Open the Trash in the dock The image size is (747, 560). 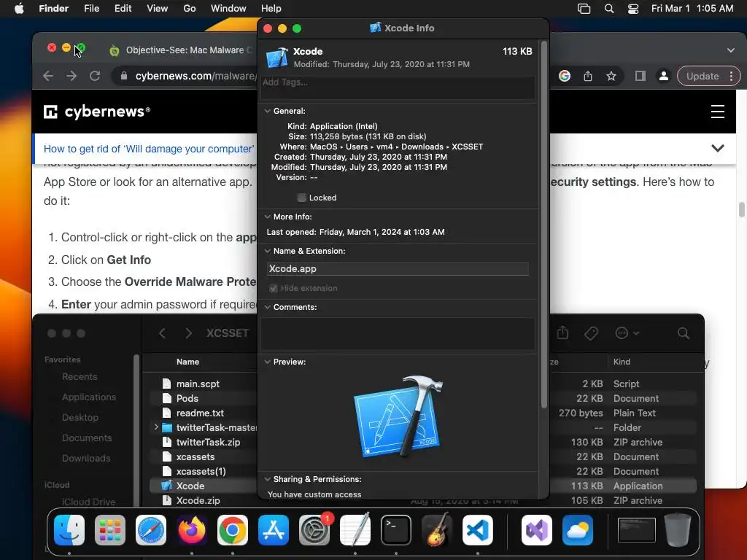pyautogui.click(x=678, y=529)
